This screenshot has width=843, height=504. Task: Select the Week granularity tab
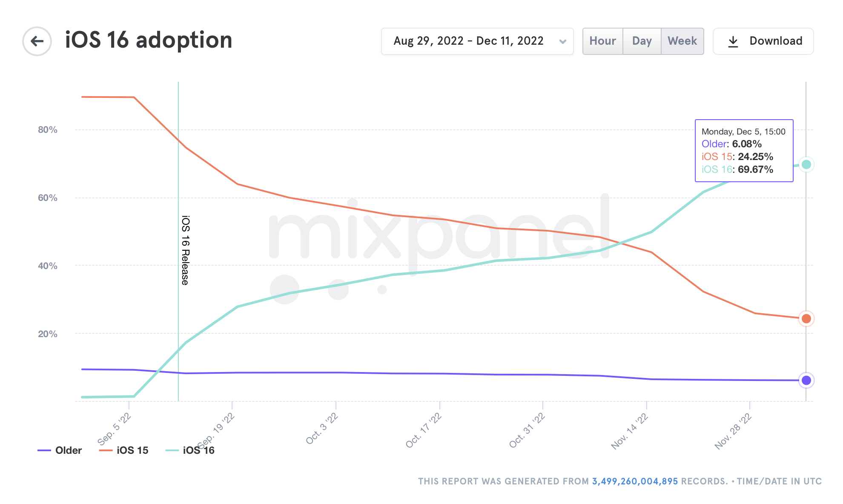pos(682,41)
